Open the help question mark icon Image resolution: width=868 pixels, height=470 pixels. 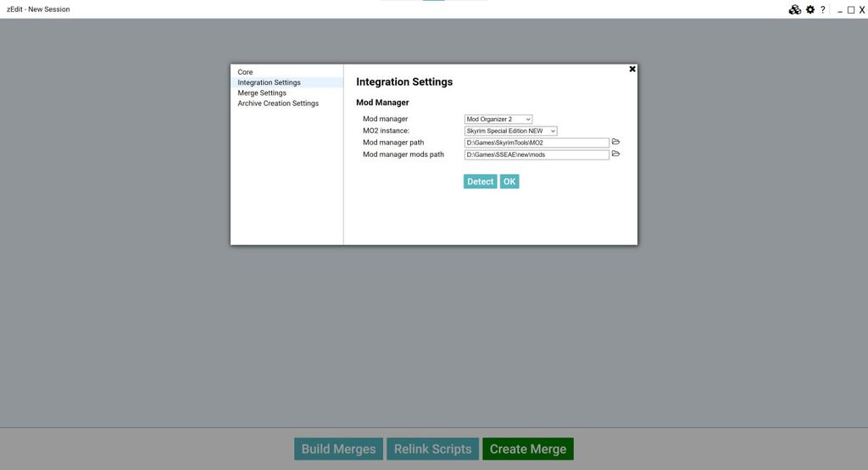(x=822, y=9)
